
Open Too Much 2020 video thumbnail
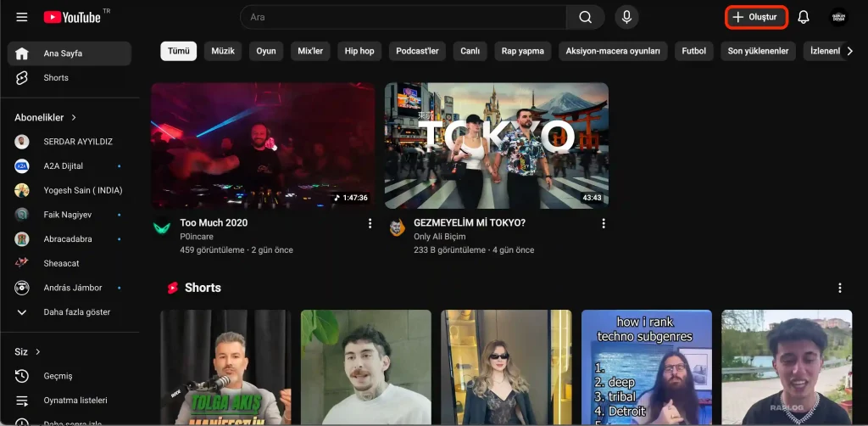click(x=263, y=146)
